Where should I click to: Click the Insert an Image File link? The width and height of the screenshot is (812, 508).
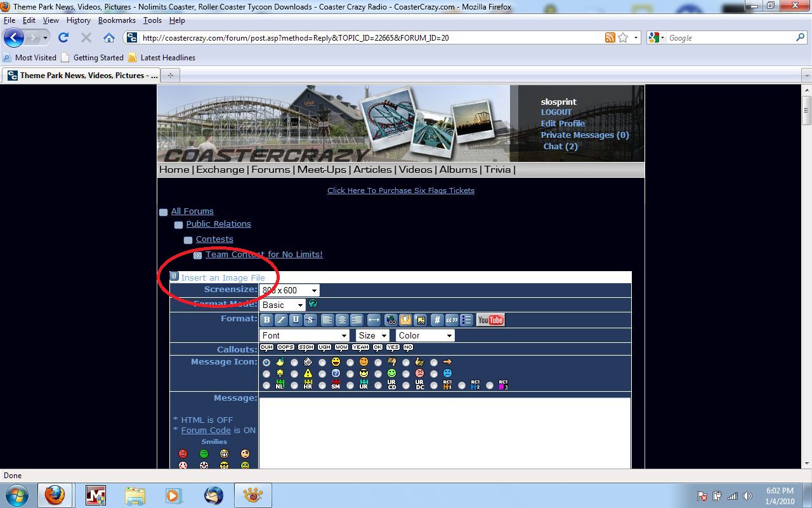tap(223, 277)
